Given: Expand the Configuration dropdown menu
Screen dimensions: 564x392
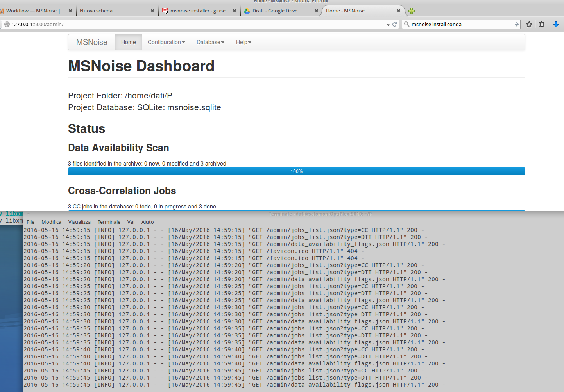Looking at the screenshot, I should (x=166, y=42).
